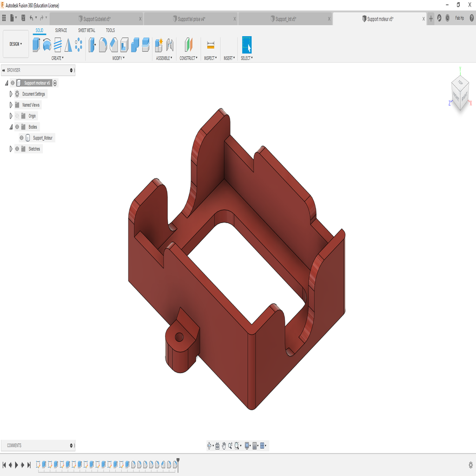Viewport: 476px width, 476px height.
Task: Click the Undo arrow icon
Action: [31, 18]
